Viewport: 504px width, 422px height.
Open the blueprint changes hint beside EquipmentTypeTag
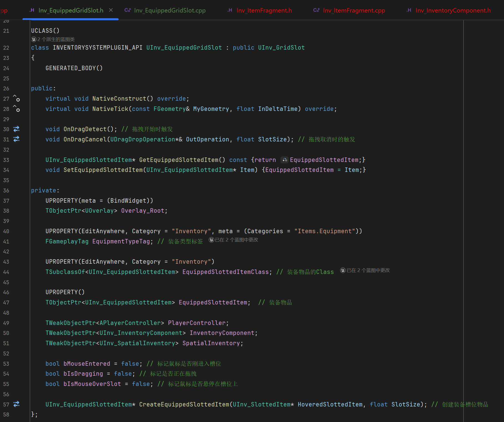233,240
